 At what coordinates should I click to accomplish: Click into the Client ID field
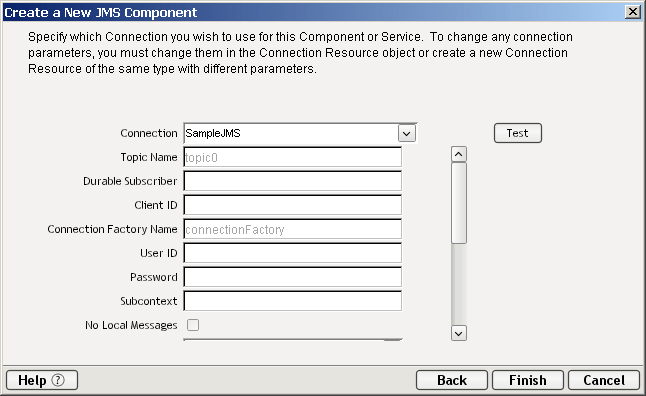click(293, 205)
